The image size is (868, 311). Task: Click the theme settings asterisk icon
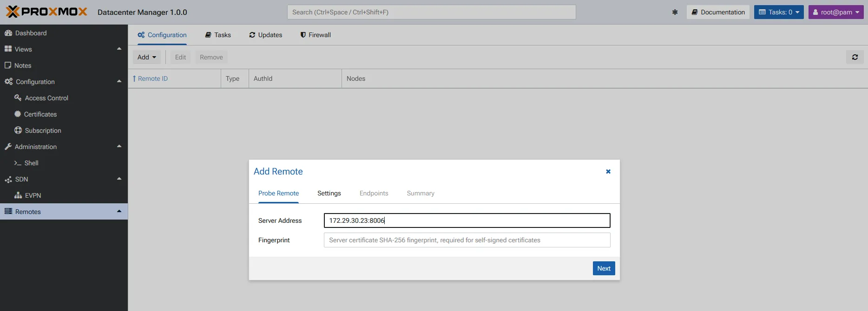(675, 12)
